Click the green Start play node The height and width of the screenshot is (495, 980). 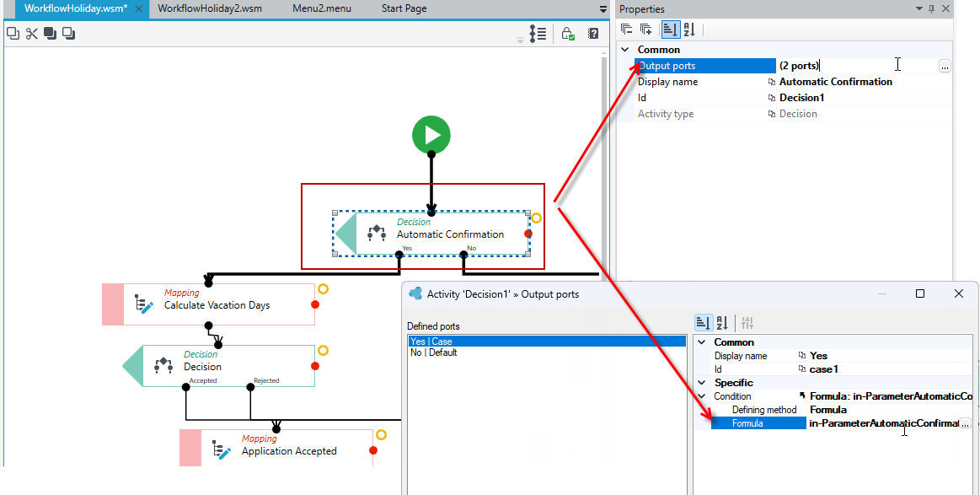point(431,135)
